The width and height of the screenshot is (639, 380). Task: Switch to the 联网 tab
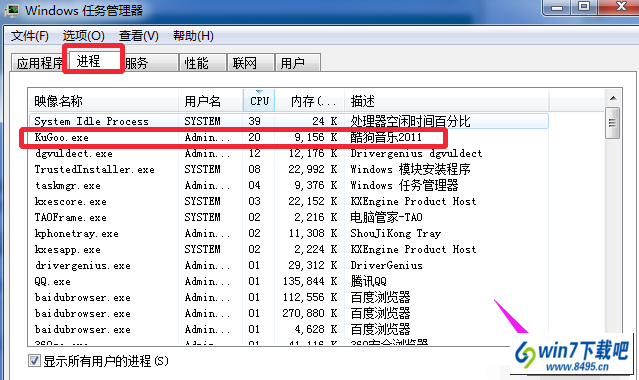250,63
